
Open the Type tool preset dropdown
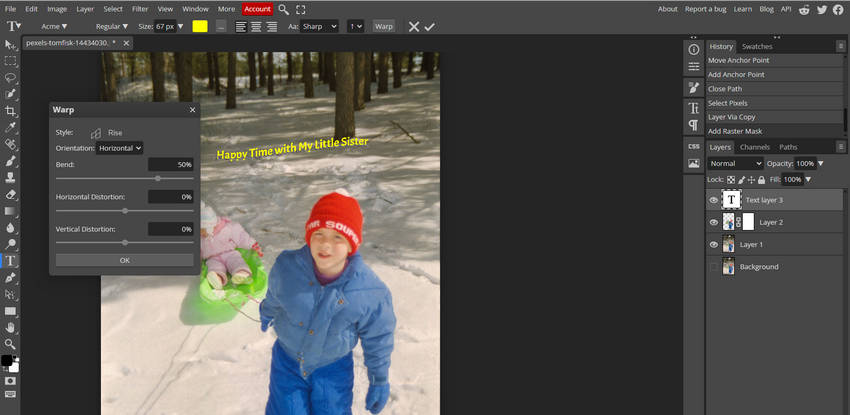click(14, 26)
